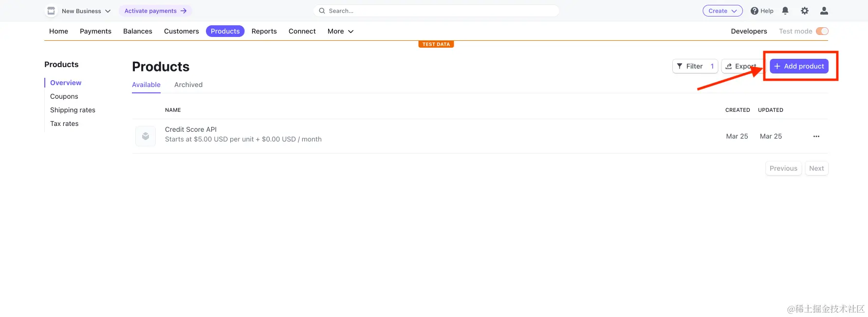Viewport: 868px width, 317px height.
Task: Switch to the Available tab
Action: 146,85
